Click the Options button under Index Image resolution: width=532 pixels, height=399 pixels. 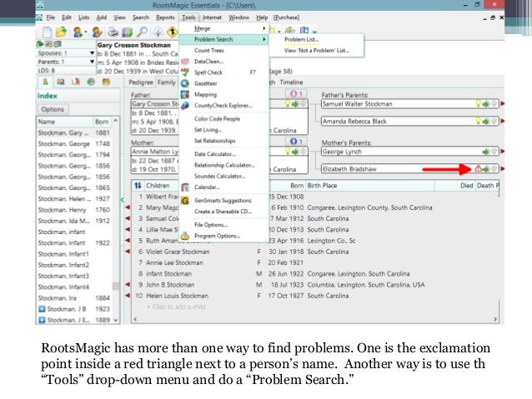pyautogui.click(x=53, y=109)
